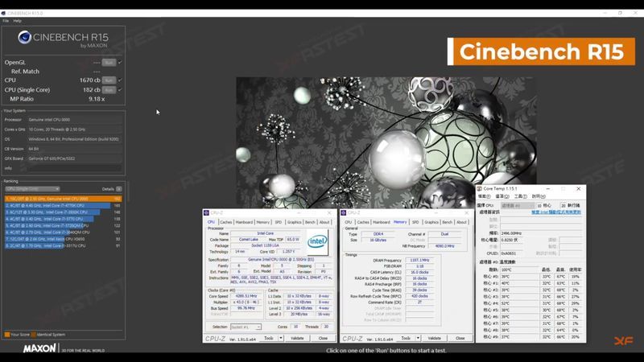Select the top orange 10C/20T ranking entry
The image size is (644, 362).
pos(63,199)
